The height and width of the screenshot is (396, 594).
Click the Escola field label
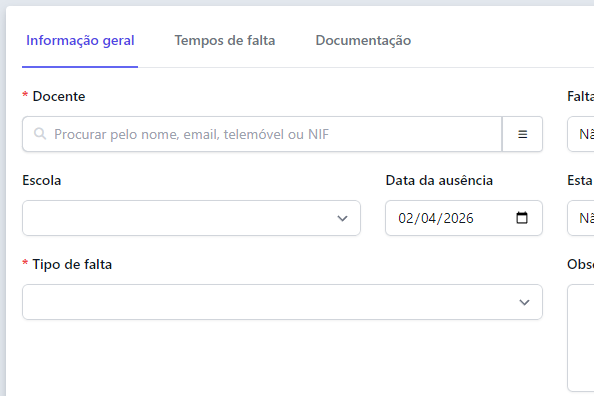tap(42, 180)
